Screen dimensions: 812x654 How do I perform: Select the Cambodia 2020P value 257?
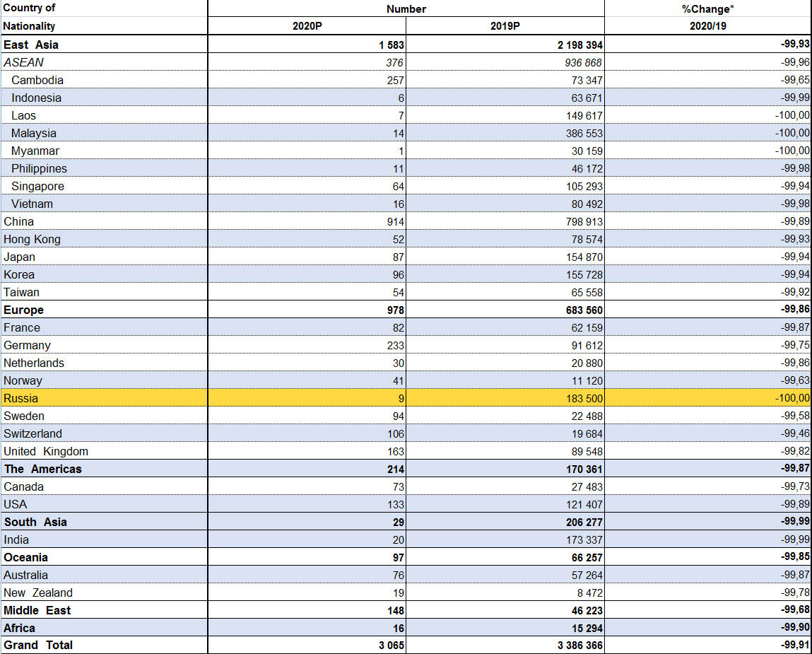(x=395, y=80)
